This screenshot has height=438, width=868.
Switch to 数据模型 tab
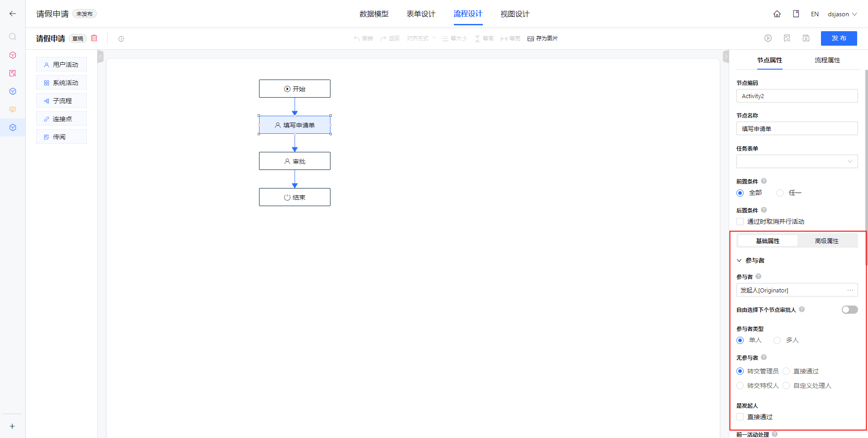tap(374, 14)
